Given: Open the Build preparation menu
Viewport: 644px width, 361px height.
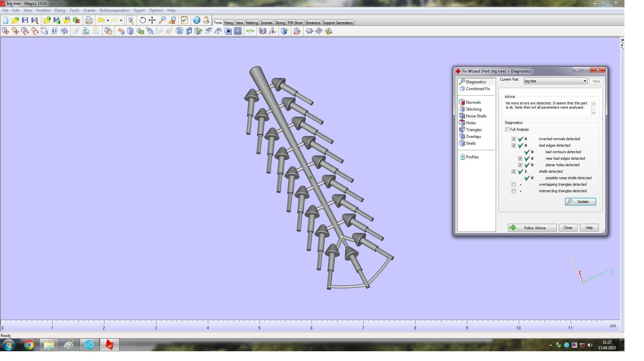Looking at the screenshot, I should click(x=114, y=10).
